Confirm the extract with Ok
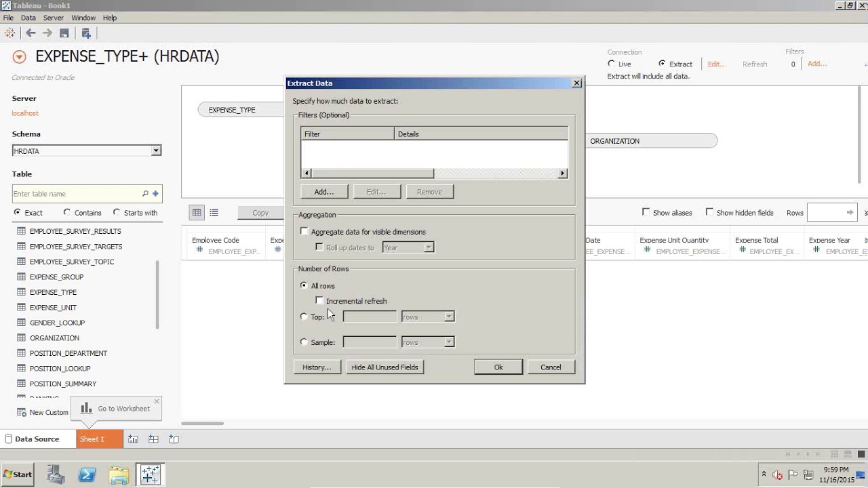The image size is (868, 488). 498,367
